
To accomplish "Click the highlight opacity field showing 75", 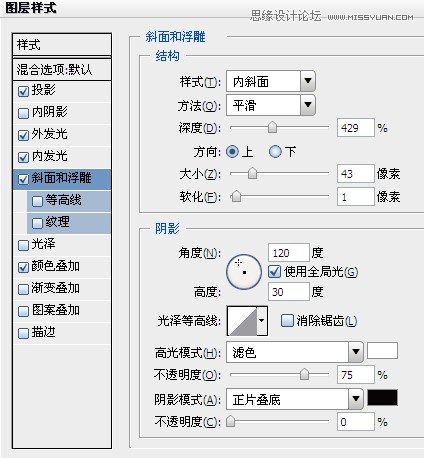I will (355, 375).
